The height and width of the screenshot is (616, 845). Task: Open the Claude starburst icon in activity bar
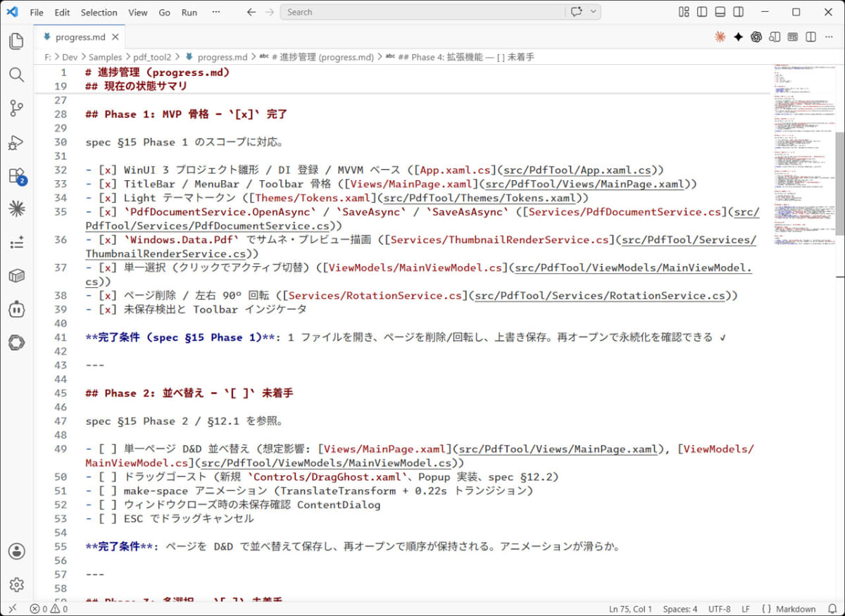(x=16, y=208)
